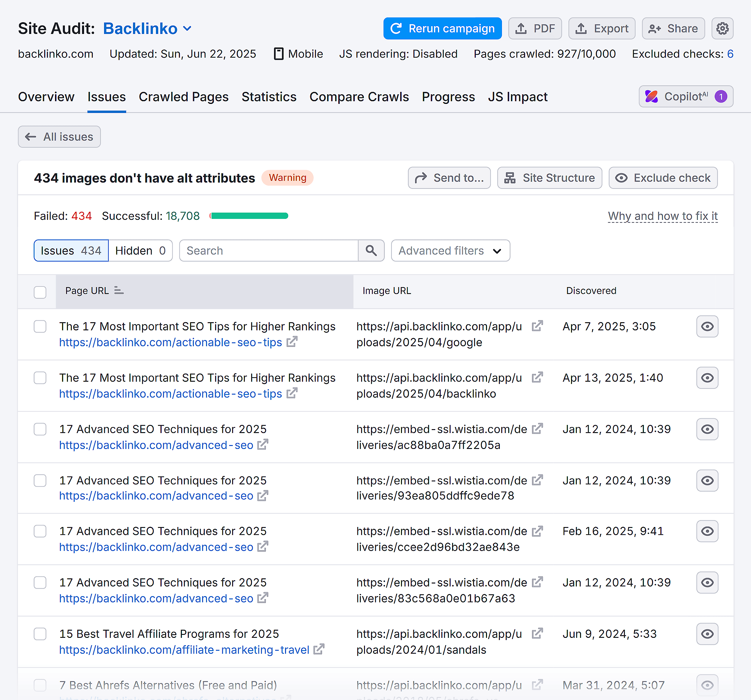The image size is (751, 700).
Task: Hide the issue for ac88ba0a7ff2205a image
Action: (707, 429)
